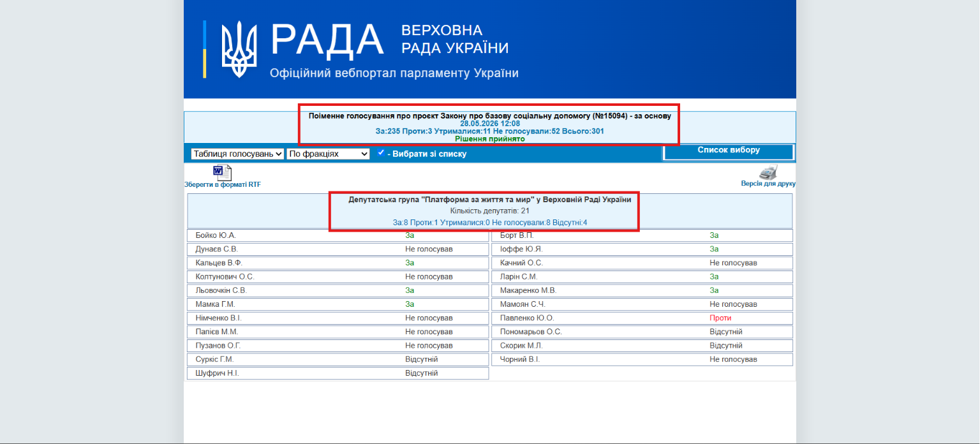This screenshot has height=444, width=980.
Task: Select deputy name 'Дунаєв С.В.'
Action: 217,249
